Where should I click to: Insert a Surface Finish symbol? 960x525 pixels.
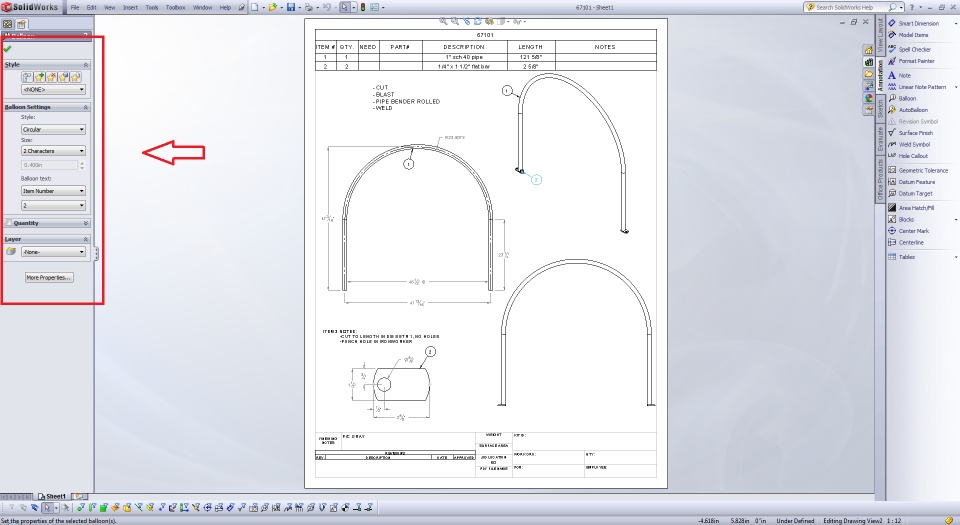911,133
